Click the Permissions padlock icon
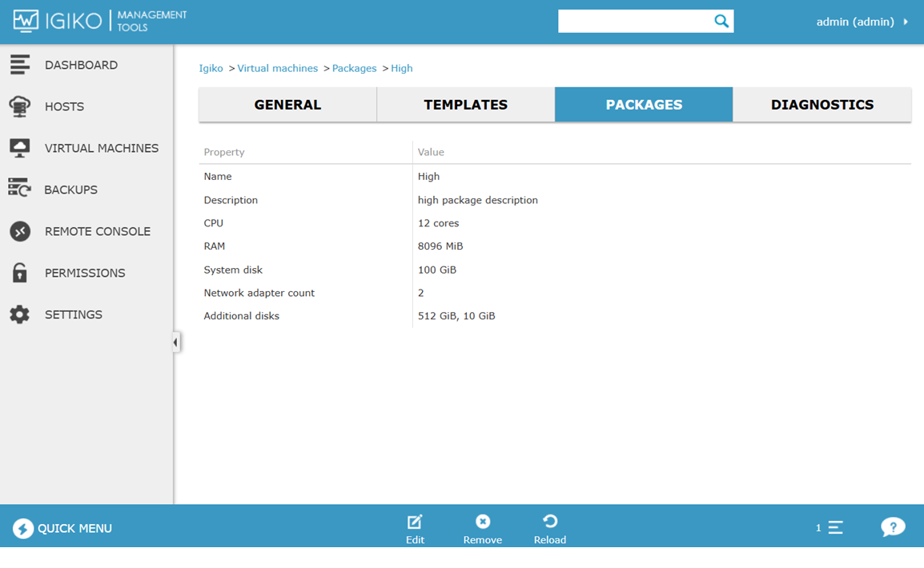This screenshot has height=568, width=924. pyautogui.click(x=20, y=273)
